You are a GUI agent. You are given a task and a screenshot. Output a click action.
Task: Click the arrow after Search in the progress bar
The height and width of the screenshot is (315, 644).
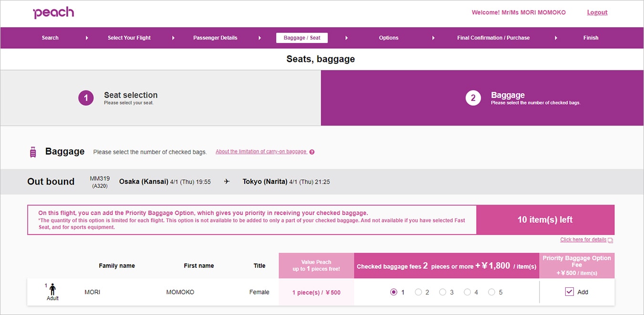point(87,38)
